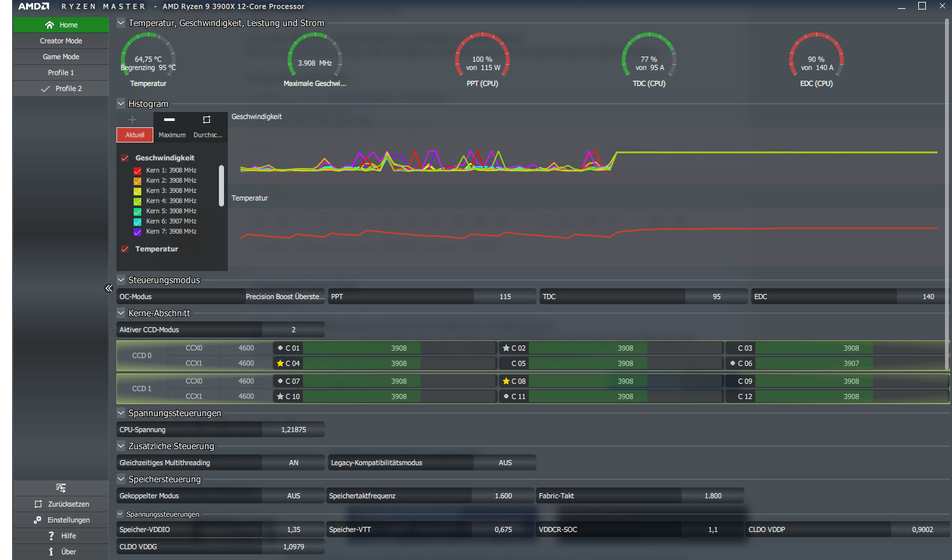
Task: Click the dot marker on core C 07
Action: [x=280, y=381]
